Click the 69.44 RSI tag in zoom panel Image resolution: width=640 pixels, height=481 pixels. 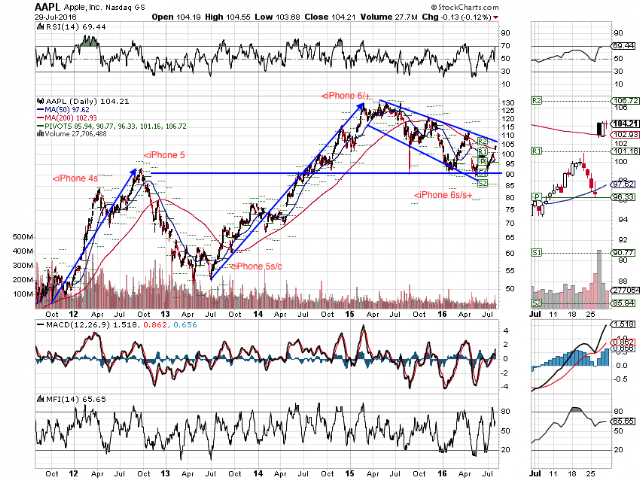point(623,46)
